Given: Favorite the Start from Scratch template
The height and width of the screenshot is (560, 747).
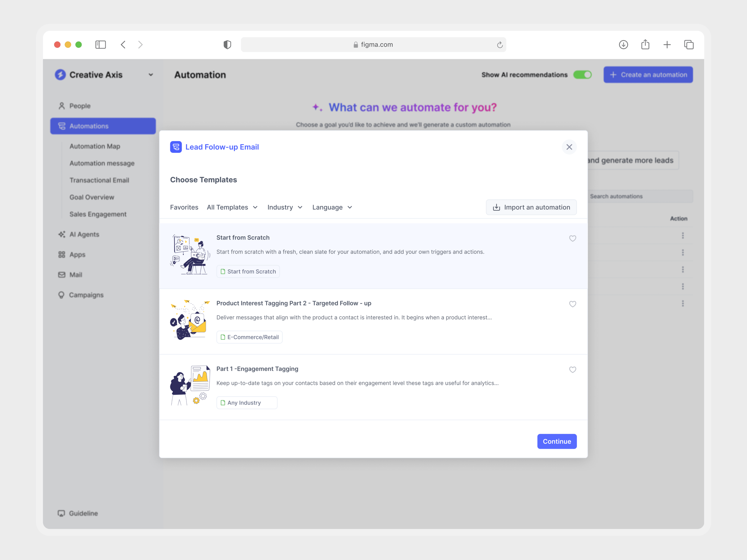Looking at the screenshot, I should tap(573, 238).
